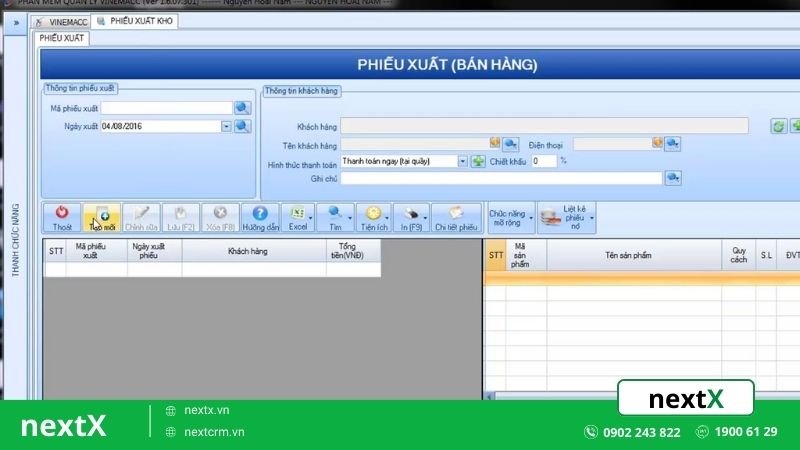Click the Tổng tiền(VNĐ) column header

[x=353, y=251]
